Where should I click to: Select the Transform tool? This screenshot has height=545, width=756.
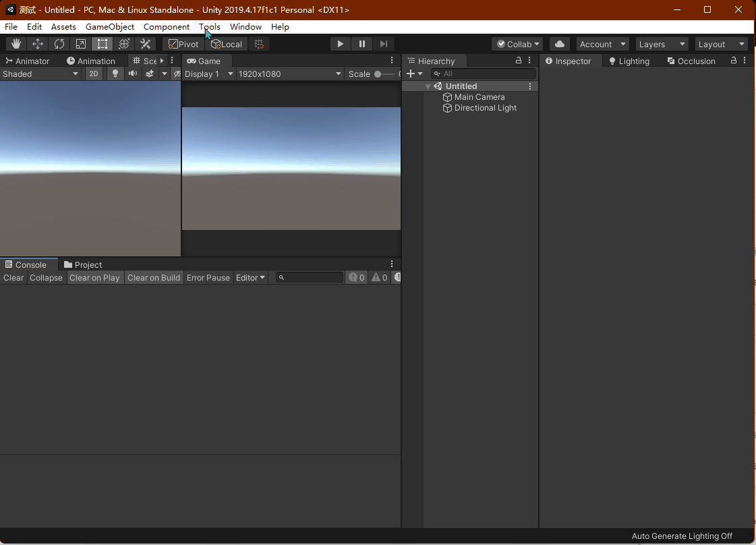tap(124, 44)
